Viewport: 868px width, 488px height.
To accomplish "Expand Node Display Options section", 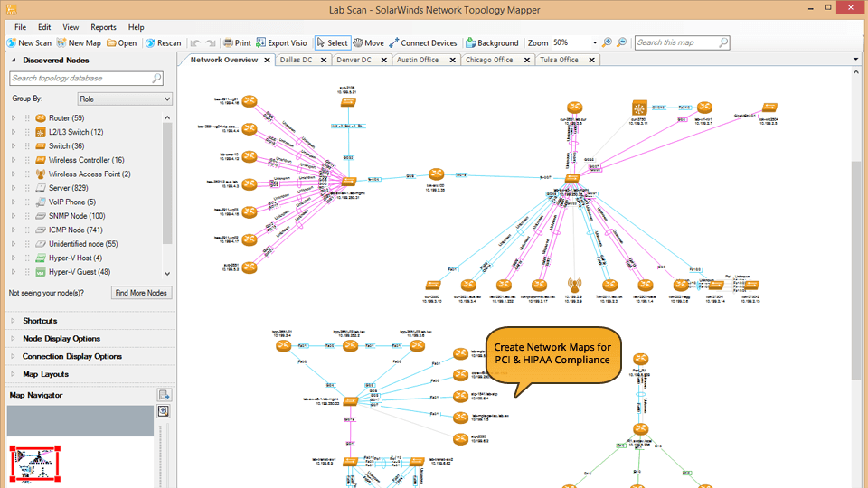I will pyautogui.click(x=14, y=339).
